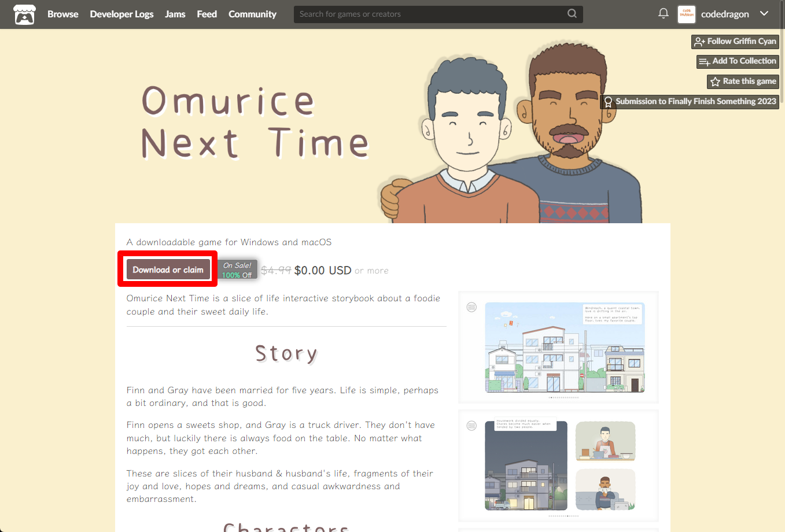Open the Browse menu item

point(62,14)
